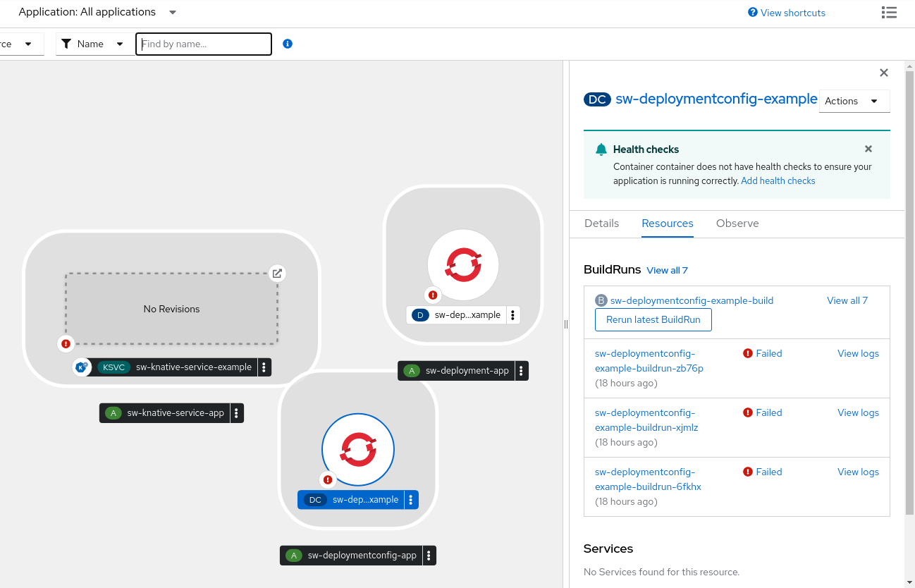Click the Add health checks link
Screen dimensions: 915x588
778,180
